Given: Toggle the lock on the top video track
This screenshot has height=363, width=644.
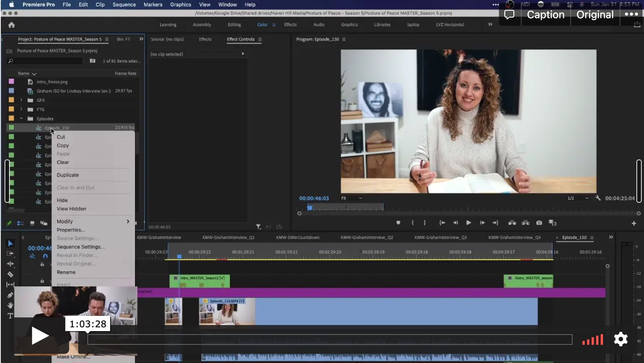Looking at the screenshot, I should click(42, 264).
